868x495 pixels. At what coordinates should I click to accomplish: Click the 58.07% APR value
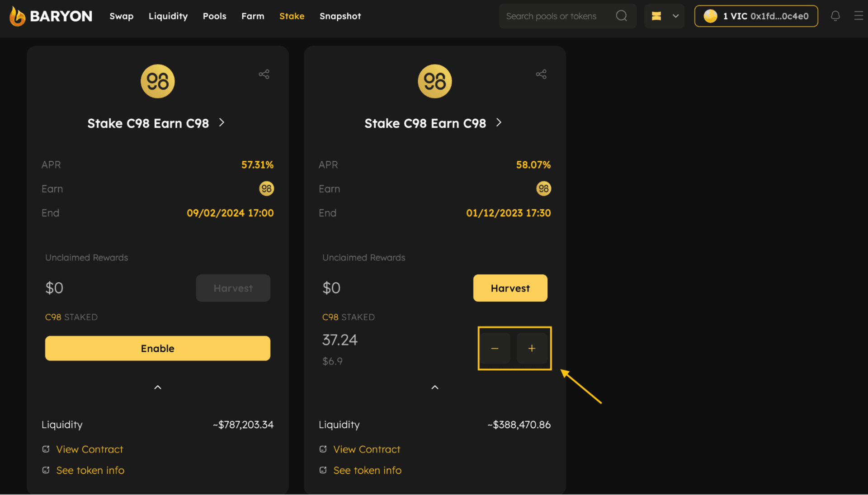[x=533, y=165]
